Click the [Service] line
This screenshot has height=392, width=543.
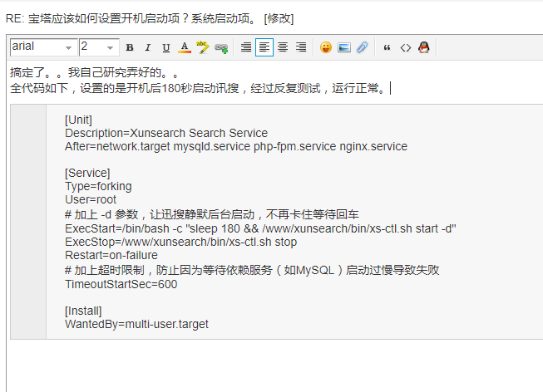click(x=87, y=173)
